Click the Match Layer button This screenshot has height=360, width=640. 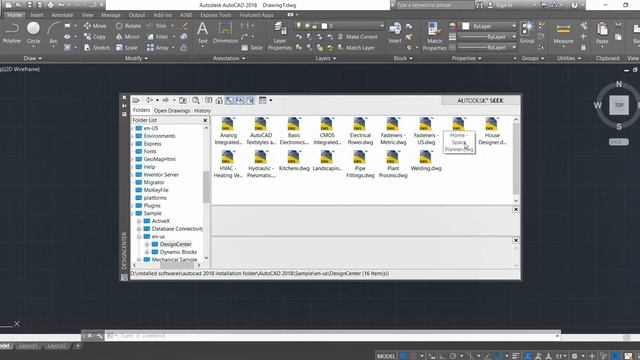(356, 48)
